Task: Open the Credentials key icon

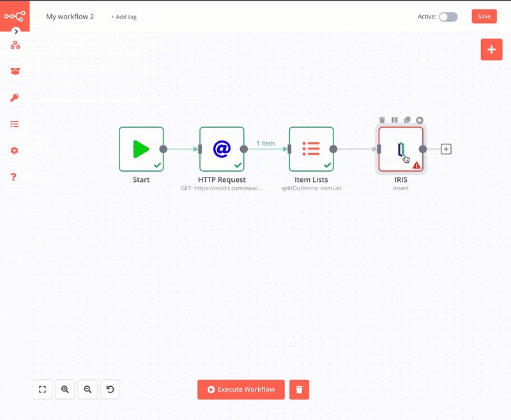Action: click(x=15, y=98)
